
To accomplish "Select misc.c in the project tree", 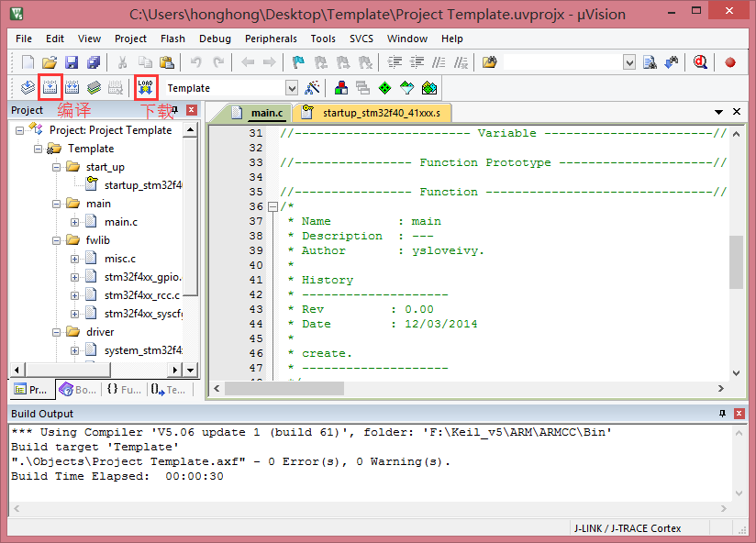I will (119, 259).
